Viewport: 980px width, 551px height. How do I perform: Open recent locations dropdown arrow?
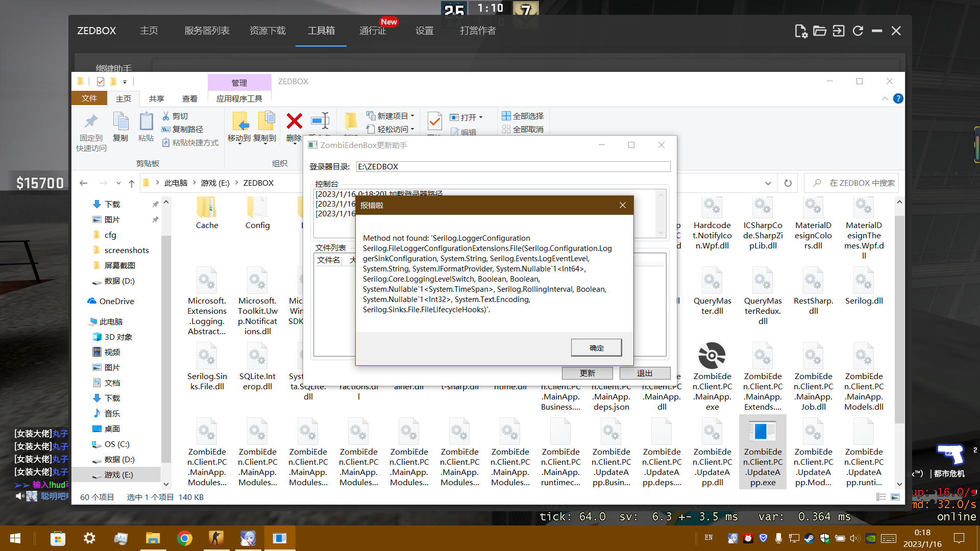118,183
